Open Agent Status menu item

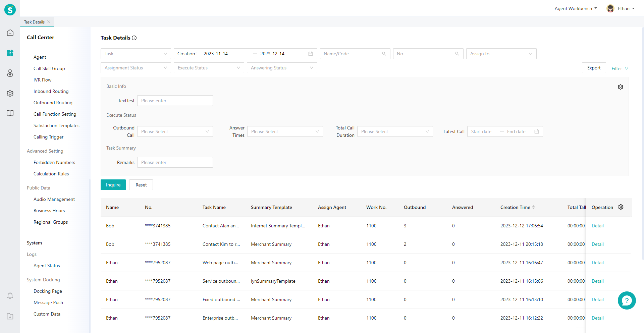(x=47, y=266)
